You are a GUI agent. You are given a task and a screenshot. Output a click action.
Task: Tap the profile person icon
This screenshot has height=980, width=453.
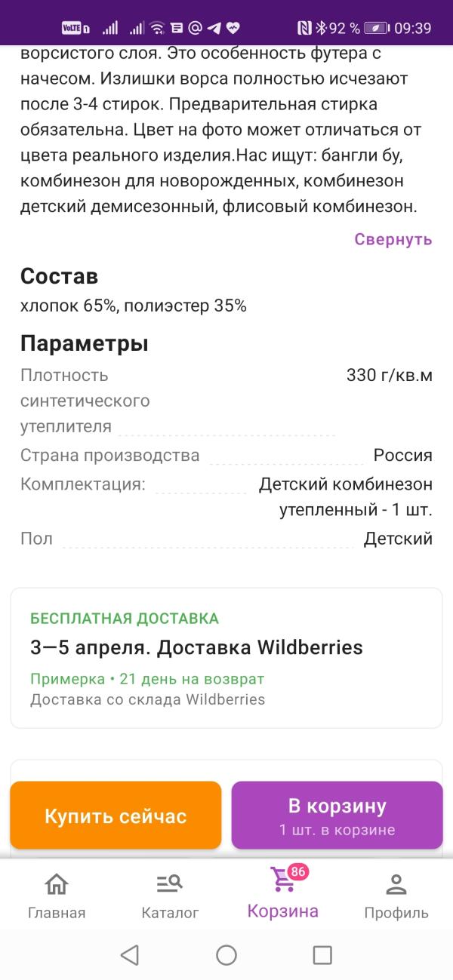[396, 883]
